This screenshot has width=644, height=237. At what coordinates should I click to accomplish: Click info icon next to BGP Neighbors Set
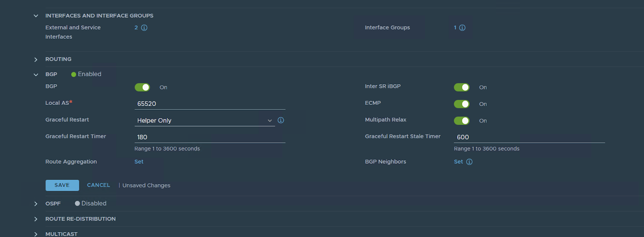469,162
